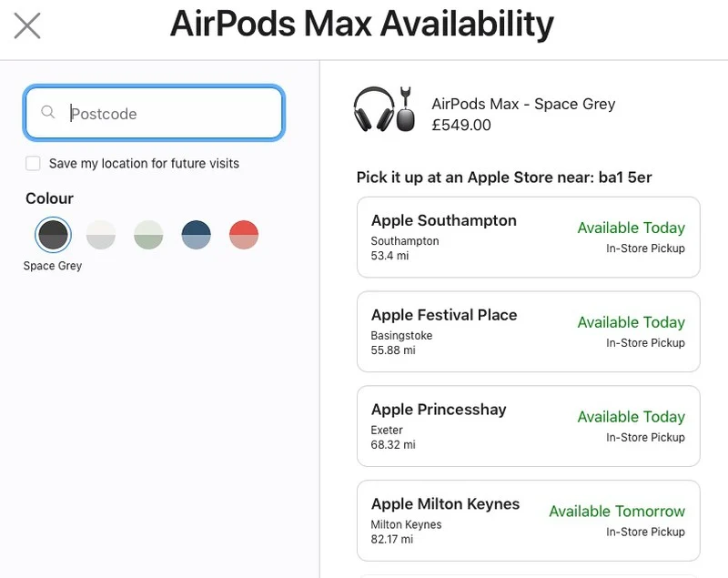Click the Colour section label
The width and height of the screenshot is (728, 578).
(50, 198)
